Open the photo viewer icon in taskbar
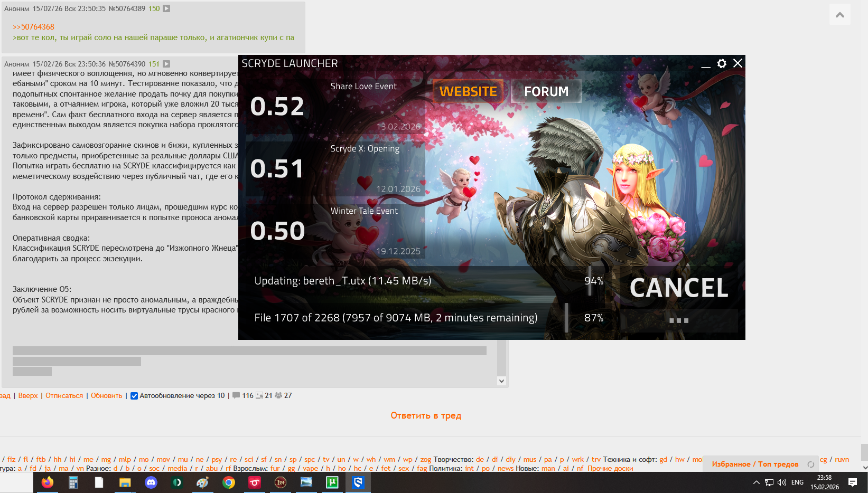The width and height of the screenshot is (868, 493). [x=306, y=482]
